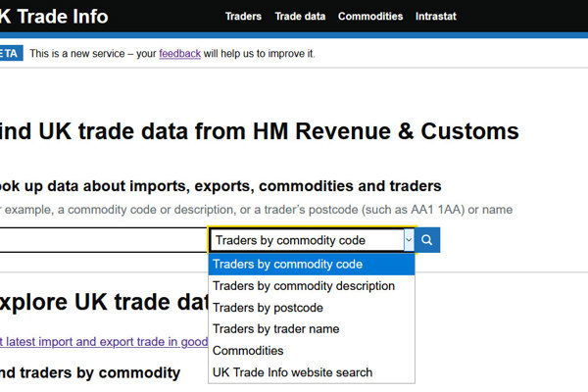The image size is (588, 392).
Task: Open the Traders navigation link
Action: point(243,17)
